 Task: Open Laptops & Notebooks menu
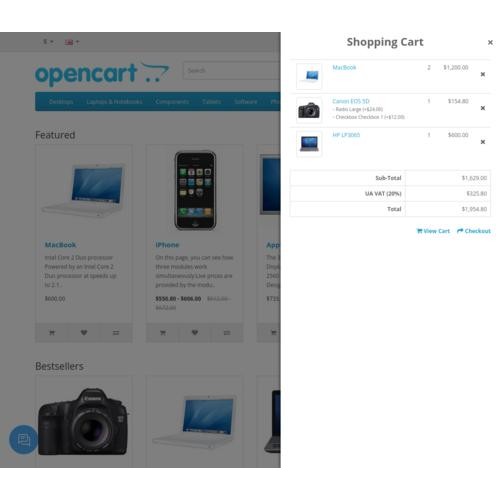114,102
